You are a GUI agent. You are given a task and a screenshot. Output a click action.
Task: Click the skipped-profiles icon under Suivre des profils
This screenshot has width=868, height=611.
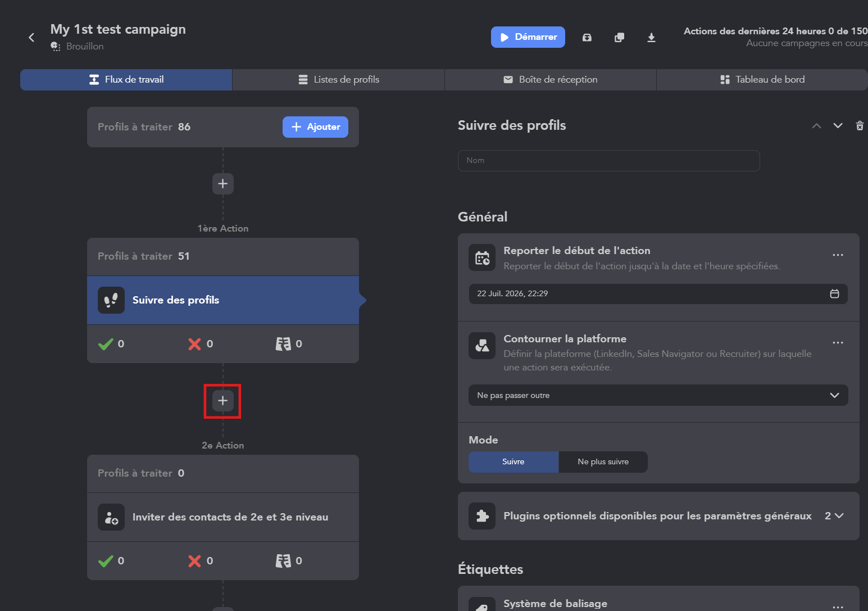click(283, 344)
